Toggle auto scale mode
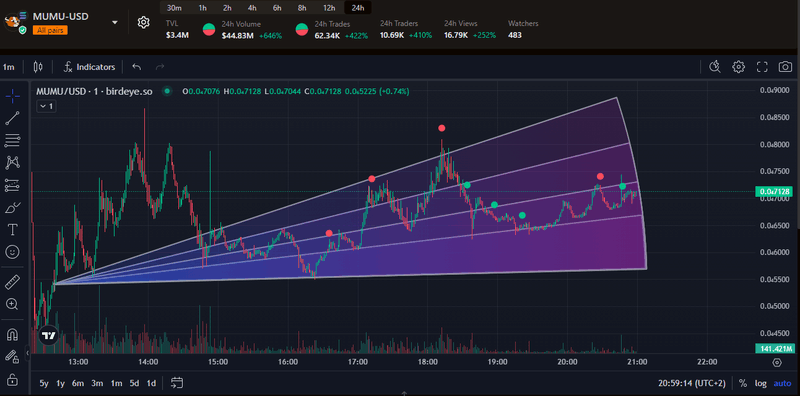Viewport: 800px width, 396px height. click(x=782, y=383)
